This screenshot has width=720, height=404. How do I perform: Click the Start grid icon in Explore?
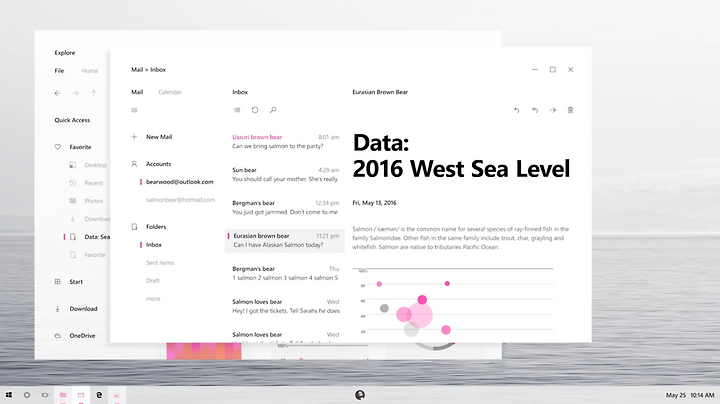57,282
